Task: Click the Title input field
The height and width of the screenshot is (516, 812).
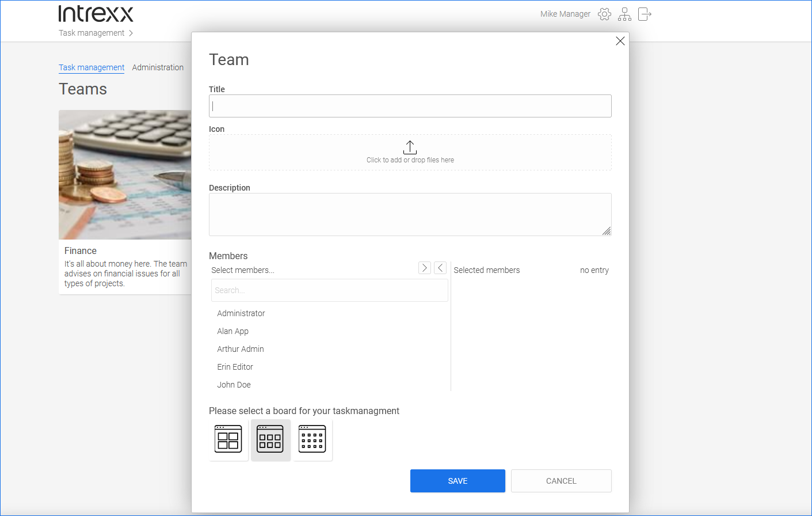Action: (410, 106)
